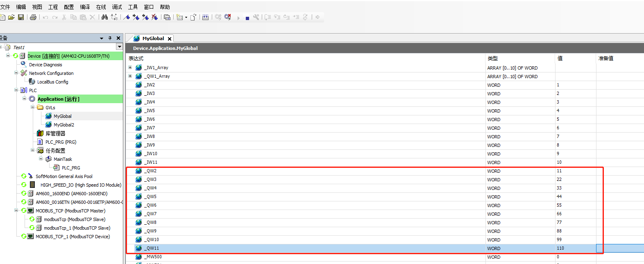Open project using folder icon
This screenshot has height=264, width=644.
(11, 17)
